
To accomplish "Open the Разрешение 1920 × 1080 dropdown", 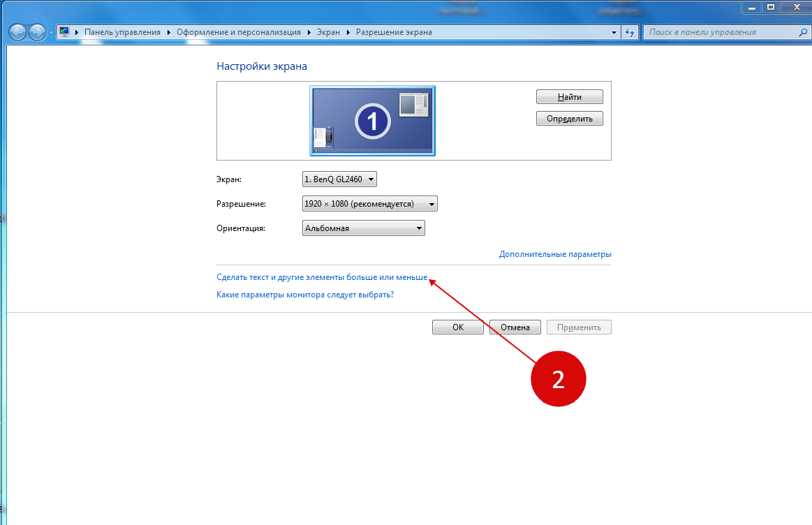I will (370, 203).
